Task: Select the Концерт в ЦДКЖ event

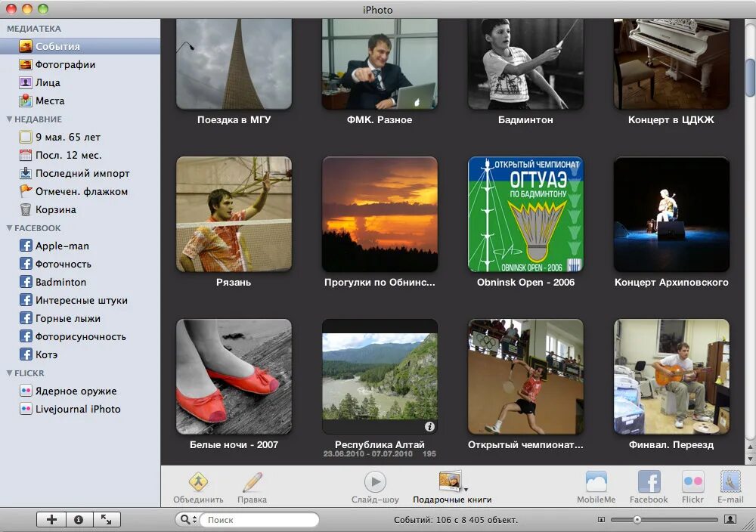Action: pos(671,63)
